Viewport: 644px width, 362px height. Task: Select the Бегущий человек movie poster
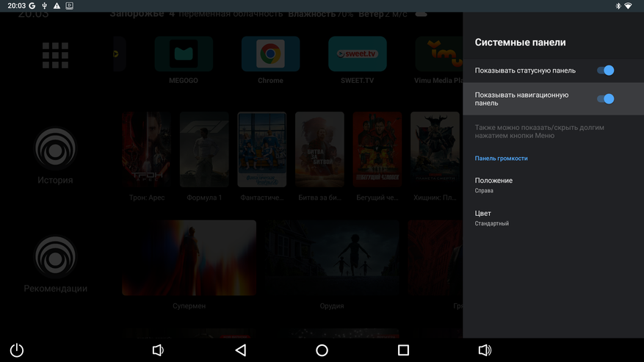point(377,149)
